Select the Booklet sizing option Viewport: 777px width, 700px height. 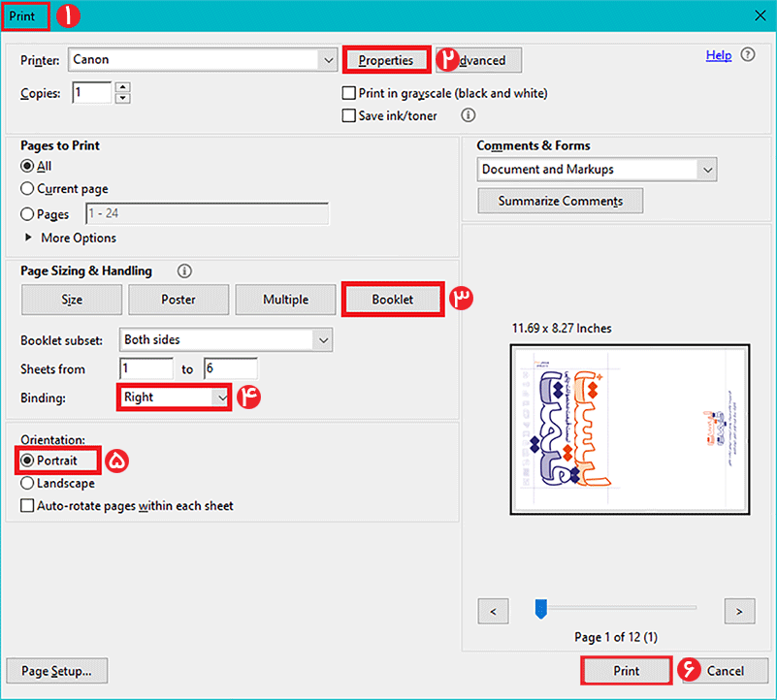coord(392,300)
